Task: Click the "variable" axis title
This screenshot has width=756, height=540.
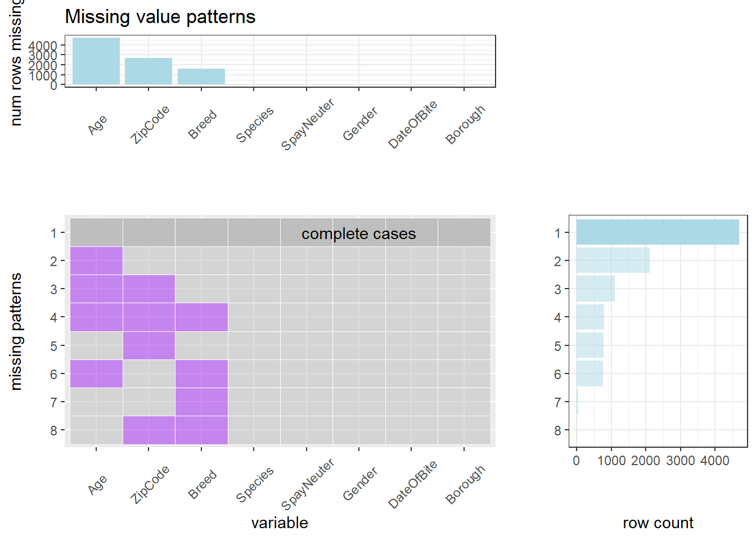Action: click(280, 523)
